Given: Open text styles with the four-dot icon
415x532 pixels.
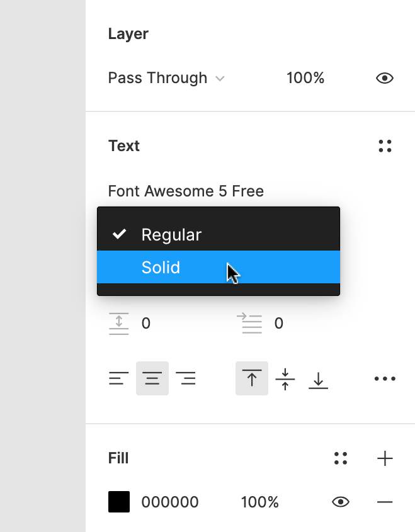Looking at the screenshot, I should 385,145.
